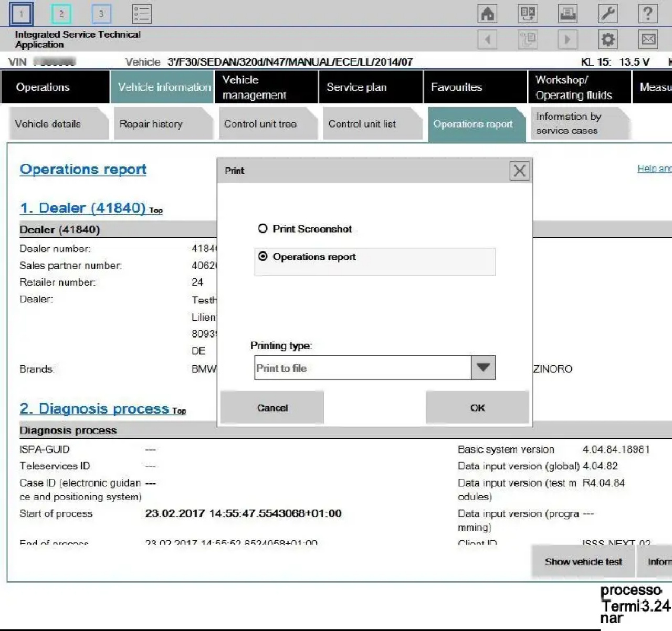The height and width of the screenshot is (631, 672).
Task: Click the question mark help icon
Action: point(648,14)
